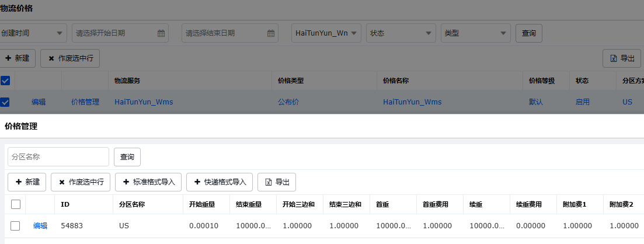The image size is (644, 244).
Task: Click upper 作废选中行 button
Action: 70,58
